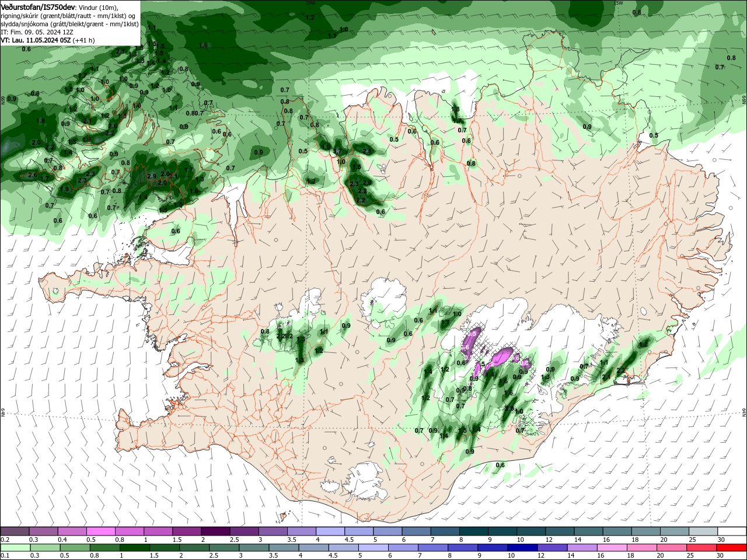Pick snow scale swatch between 4 and 4.5
Image resolution: width=747 pixels, height=560 pixels.
pyautogui.click(x=330, y=531)
